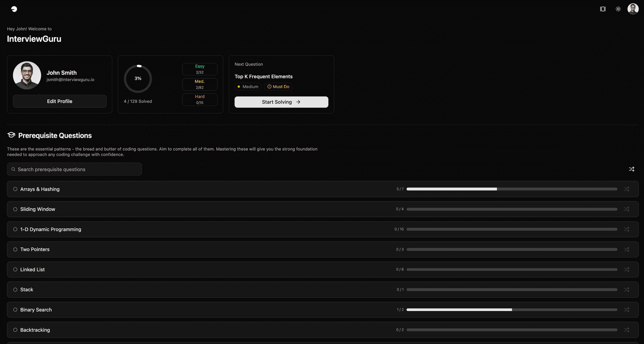Toggle completion circle for Two Pointers

[15, 249]
